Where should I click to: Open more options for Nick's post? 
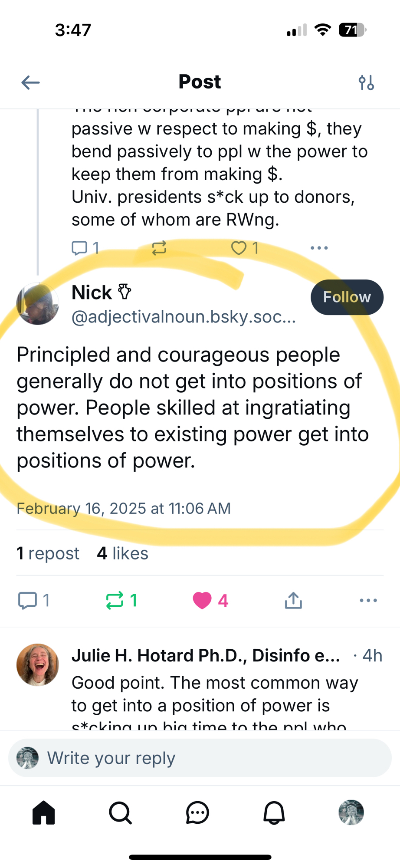[x=368, y=601]
